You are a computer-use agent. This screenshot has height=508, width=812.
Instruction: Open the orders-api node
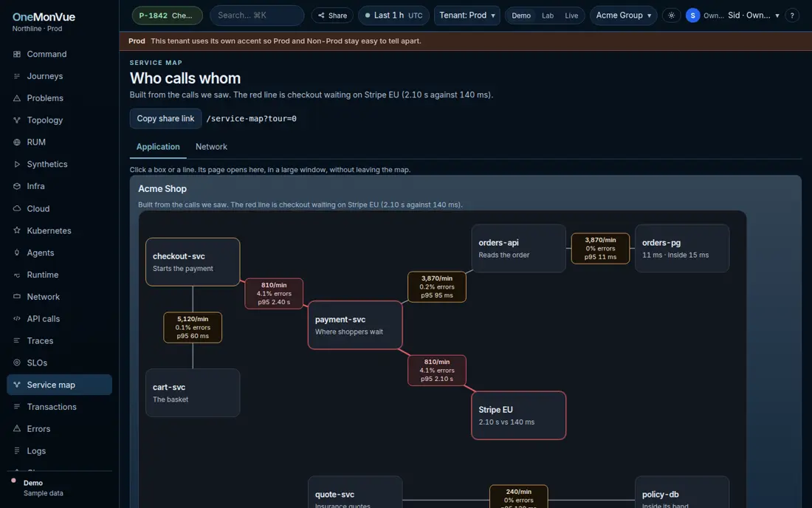(518, 248)
